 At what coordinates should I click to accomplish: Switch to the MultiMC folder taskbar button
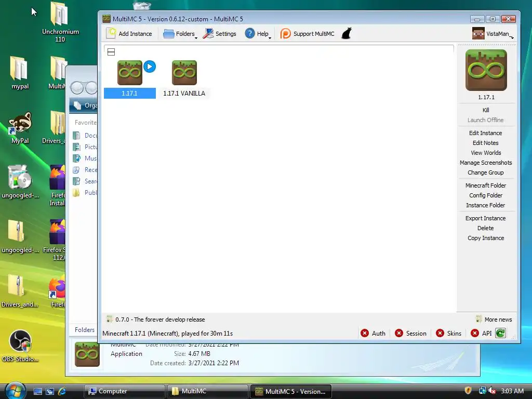pyautogui.click(x=207, y=391)
